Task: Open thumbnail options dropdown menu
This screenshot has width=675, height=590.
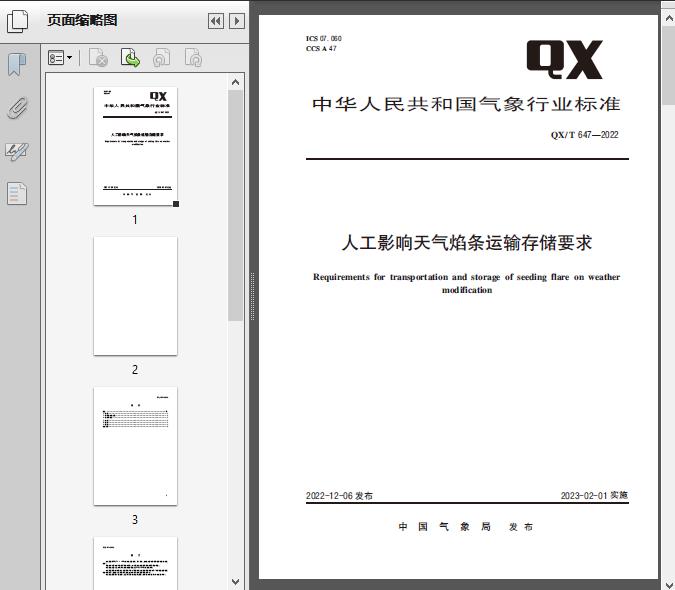Action: 60,58
